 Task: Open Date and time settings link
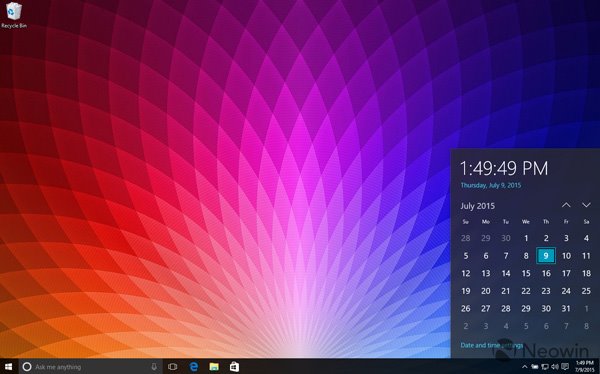pos(492,345)
